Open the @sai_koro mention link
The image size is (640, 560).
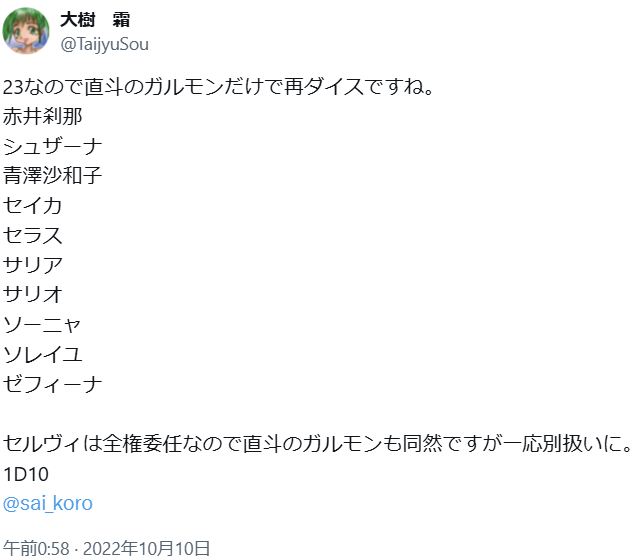[x=48, y=503]
